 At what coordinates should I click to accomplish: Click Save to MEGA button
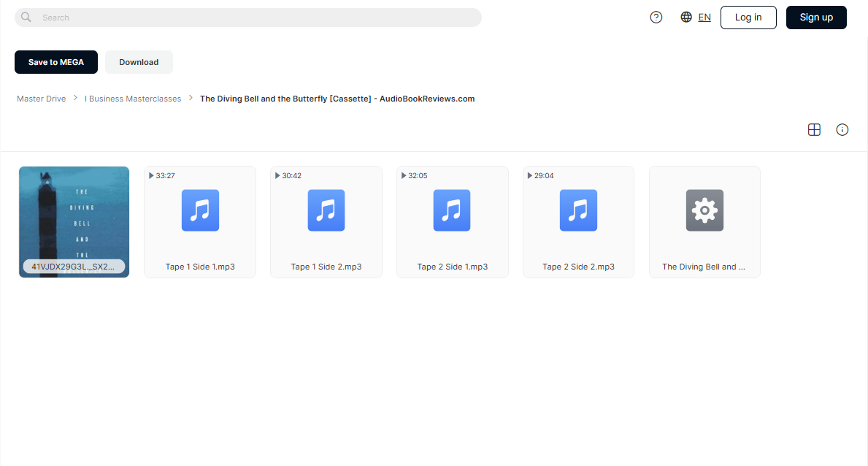coord(56,62)
